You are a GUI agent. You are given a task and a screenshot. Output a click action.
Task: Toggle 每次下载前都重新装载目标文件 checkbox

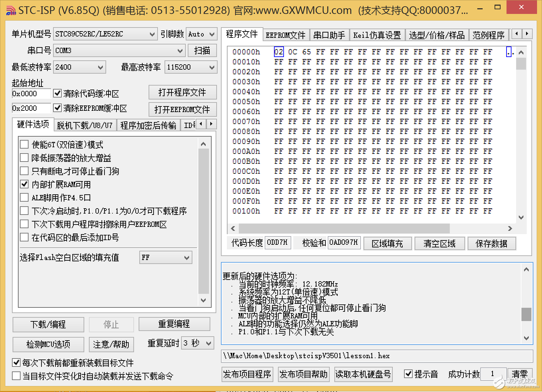click(16, 362)
